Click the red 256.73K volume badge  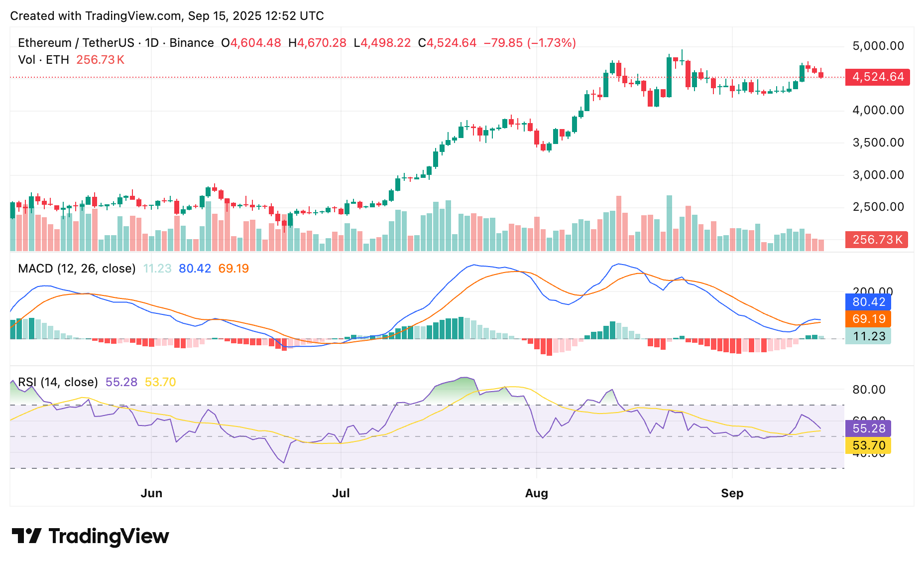coord(877,240)
